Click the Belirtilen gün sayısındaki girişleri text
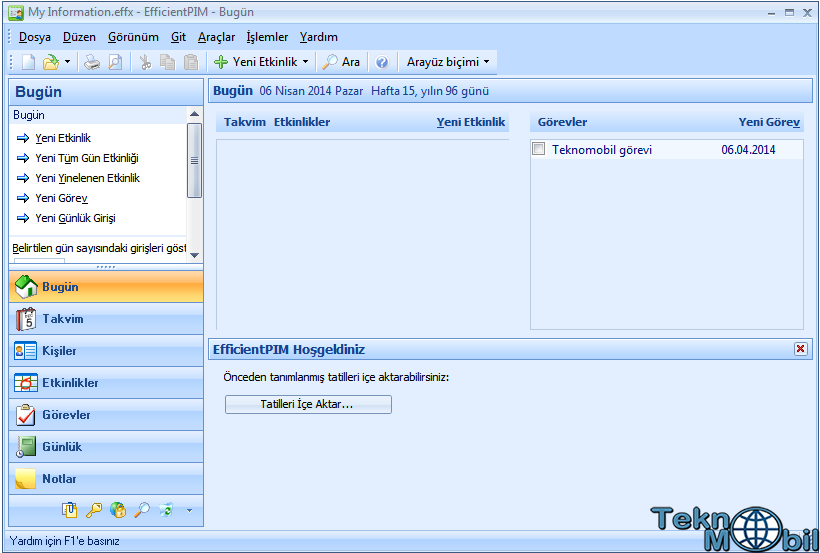This screenshot has width=820, height=553. point(99,247)
